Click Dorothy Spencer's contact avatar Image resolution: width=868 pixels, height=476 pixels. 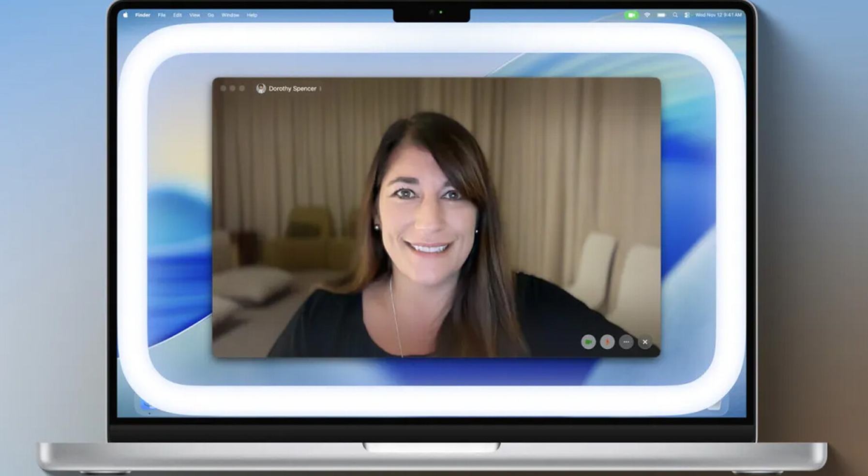pos(261,89)
